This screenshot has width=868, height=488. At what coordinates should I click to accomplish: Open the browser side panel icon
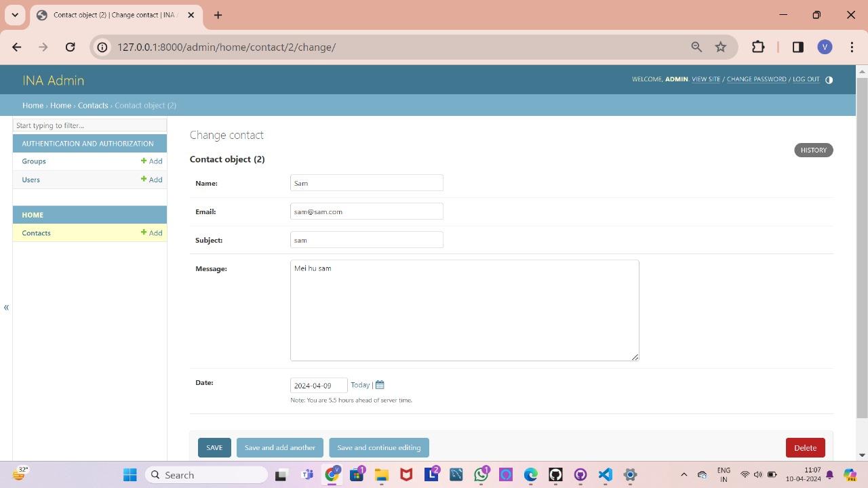coord(798,47)
